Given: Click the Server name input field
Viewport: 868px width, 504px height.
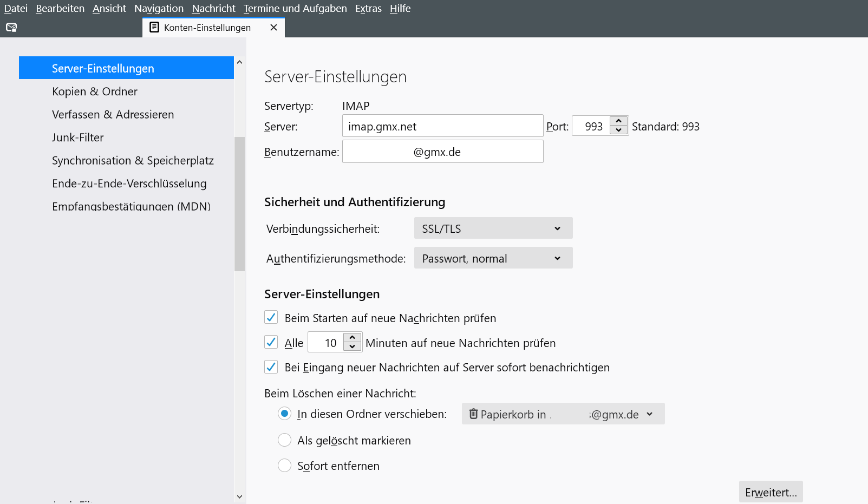Looking at the screenshot, I should click(x=442, y=126).
